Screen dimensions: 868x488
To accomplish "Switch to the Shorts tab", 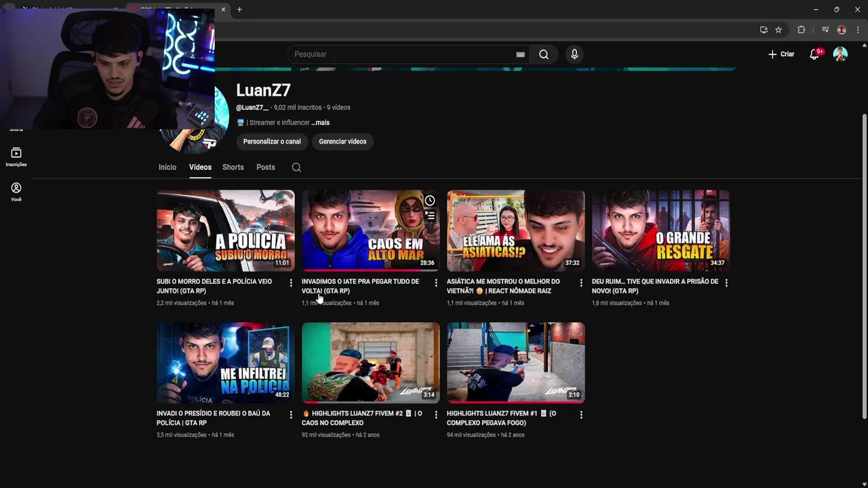I will (233, 167).
